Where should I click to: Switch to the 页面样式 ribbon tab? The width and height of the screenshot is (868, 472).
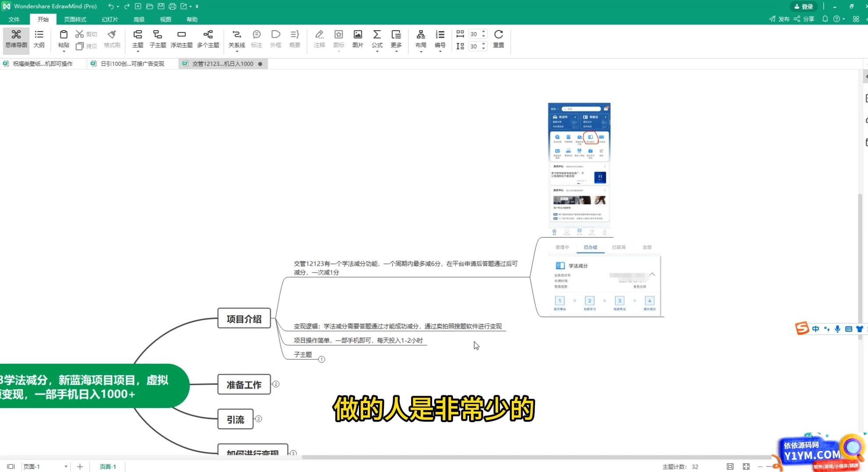coord(75,19)
